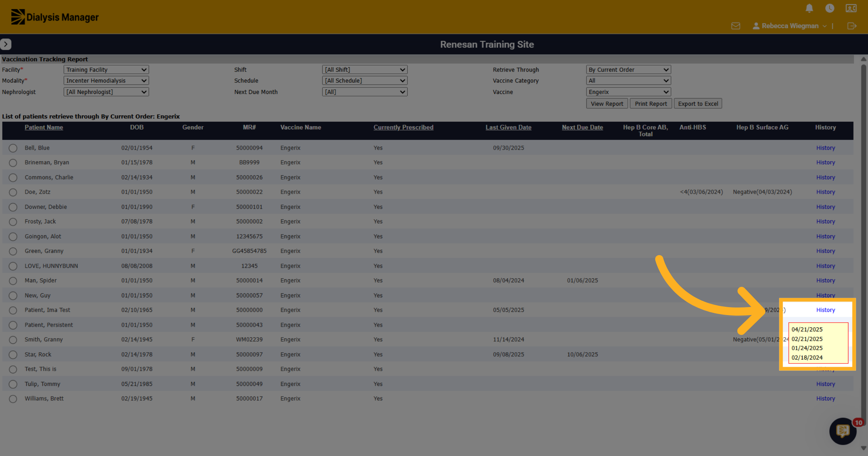This screenshot has height=456, width=868.
Task: Open the Vaccine dropdown showing Engerix
Action: pos(628,92)
